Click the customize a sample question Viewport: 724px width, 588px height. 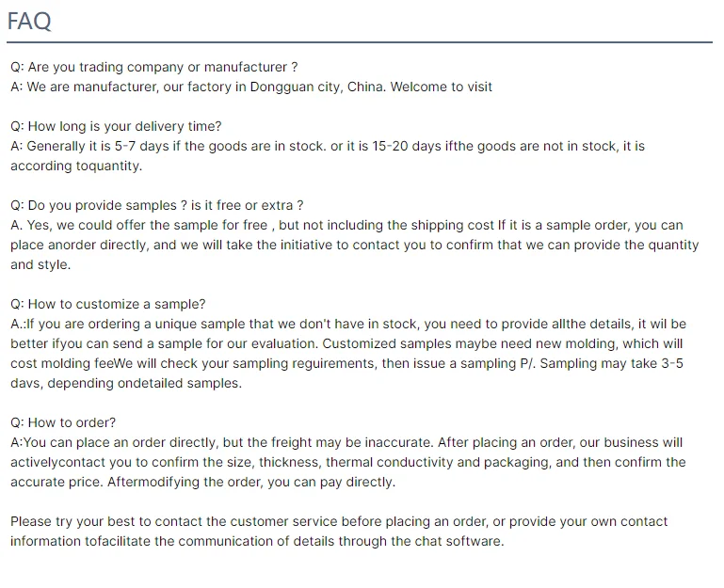(107, 304)
